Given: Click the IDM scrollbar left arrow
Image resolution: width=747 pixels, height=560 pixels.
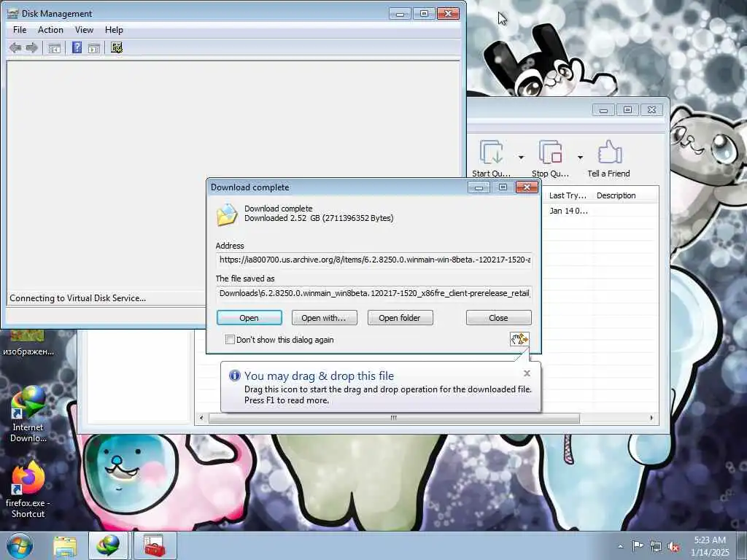Looking at the screenshot, I should point(201,418).
